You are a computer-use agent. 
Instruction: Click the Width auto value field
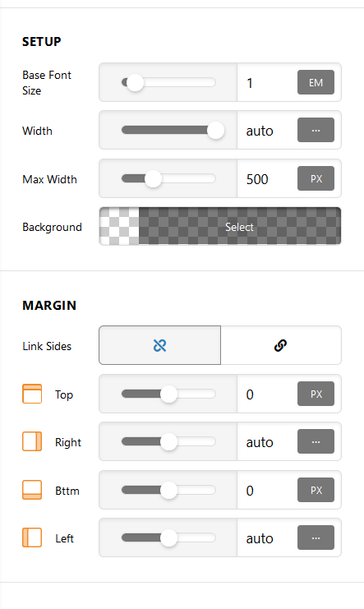tap(267, 131)
